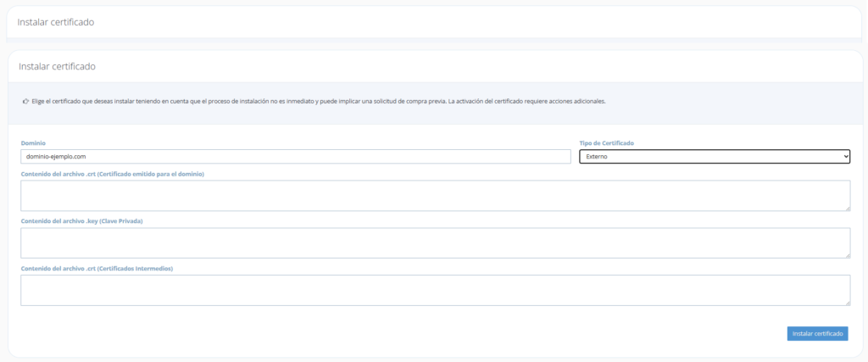Open the Tipo de Certificado dropdown
868x362 pixels.
(x=714, y=157)
